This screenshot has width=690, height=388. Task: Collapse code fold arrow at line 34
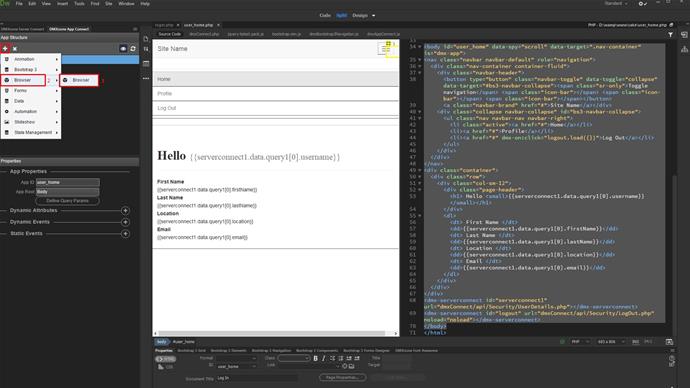click(419, 47)
